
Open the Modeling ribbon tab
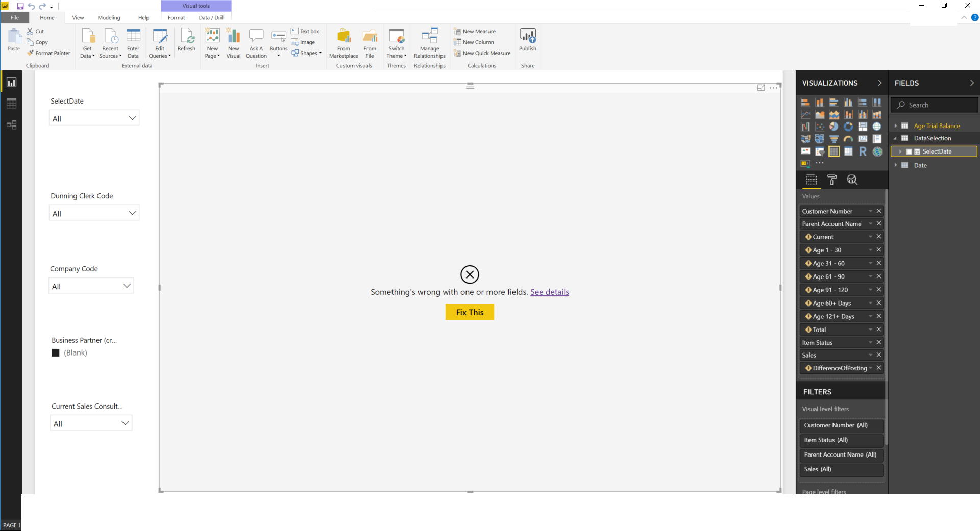(109, 18)
